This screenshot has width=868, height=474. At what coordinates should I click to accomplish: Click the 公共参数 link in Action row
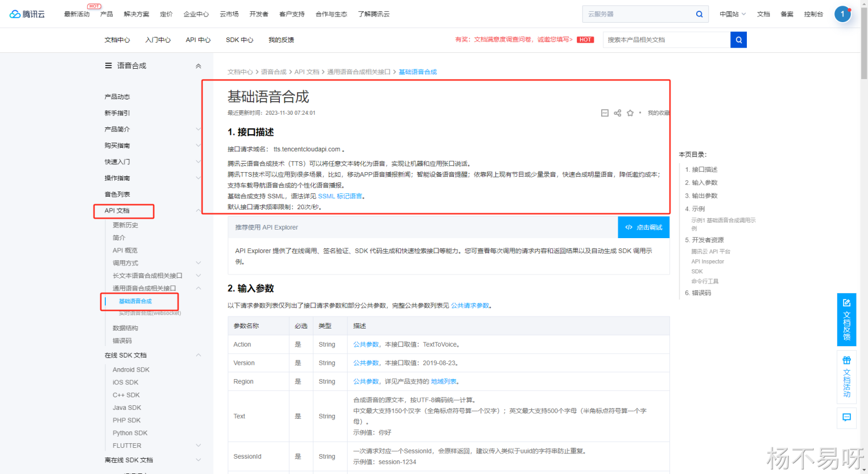click(x=366, y=344)
